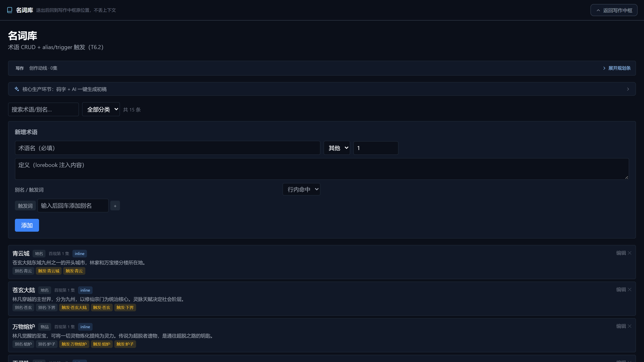Open the 行内命中 match mode dropdown

point(301,189)
